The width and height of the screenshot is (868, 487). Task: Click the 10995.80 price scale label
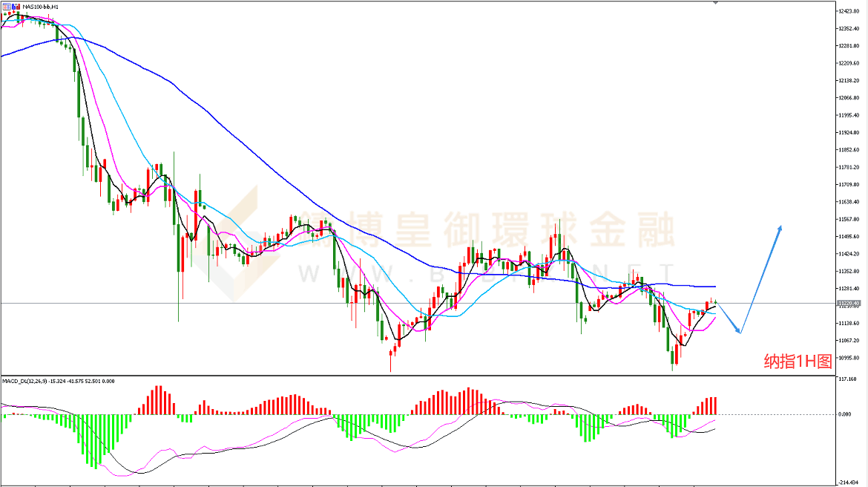(x=849, y=358)
